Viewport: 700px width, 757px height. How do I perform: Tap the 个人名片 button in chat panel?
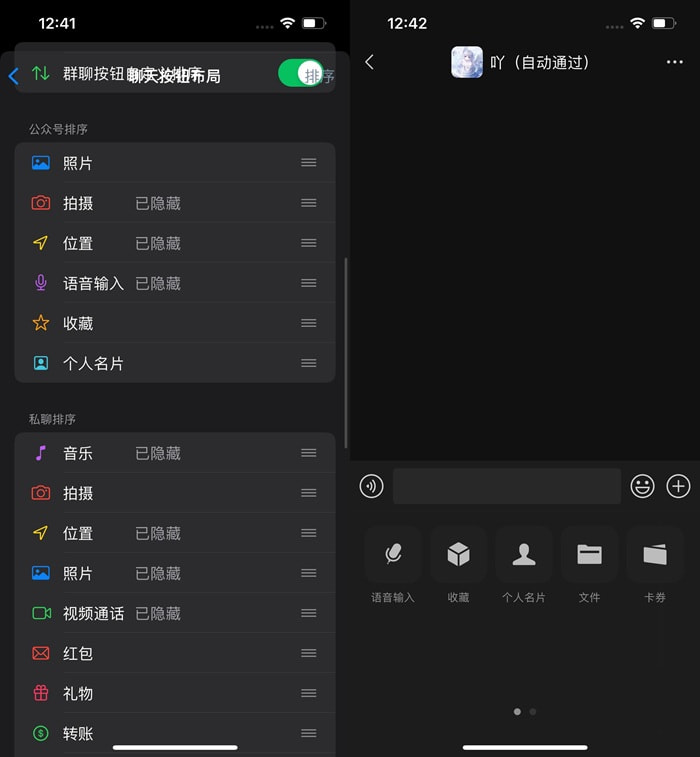pos(524,554)
